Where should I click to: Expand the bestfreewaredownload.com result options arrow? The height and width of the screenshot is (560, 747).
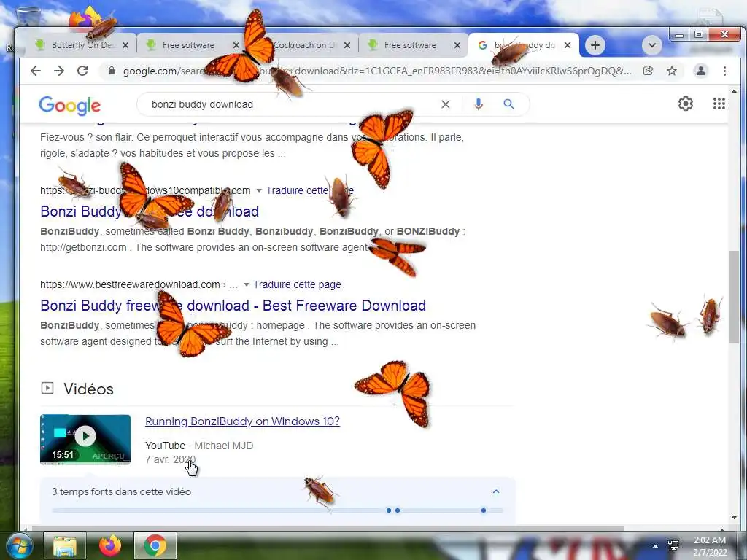click(247, 285)
